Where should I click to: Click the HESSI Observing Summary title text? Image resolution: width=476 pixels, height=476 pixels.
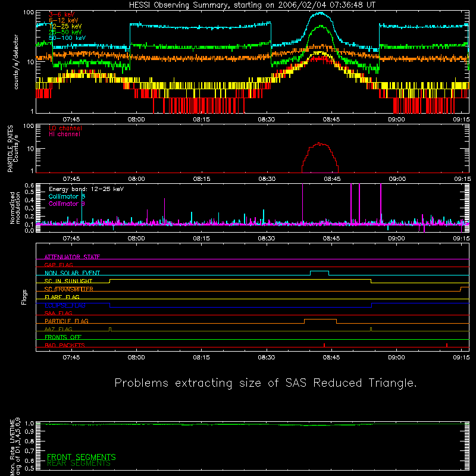pyautogui.click(x=252, y=5)
